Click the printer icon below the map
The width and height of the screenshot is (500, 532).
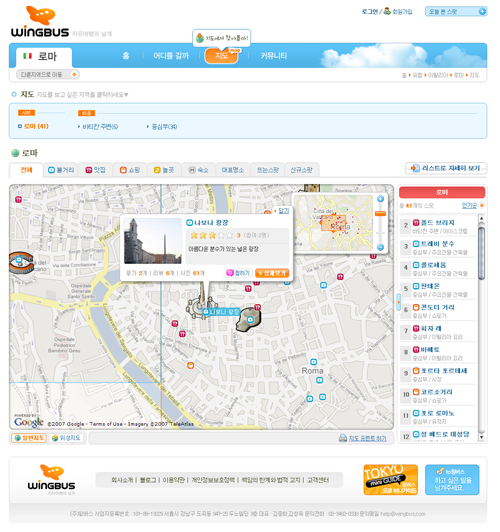(343, 438)
